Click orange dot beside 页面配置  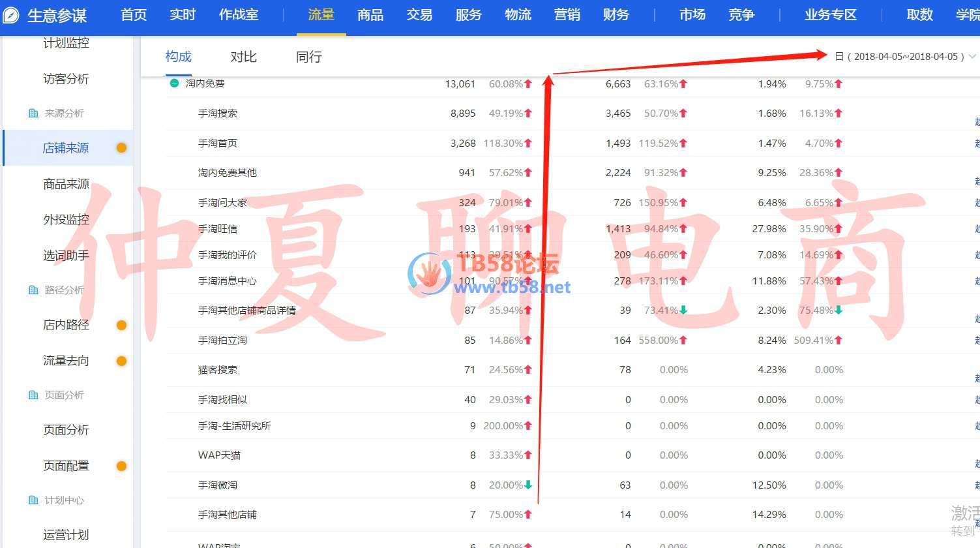tap(121, 466)
